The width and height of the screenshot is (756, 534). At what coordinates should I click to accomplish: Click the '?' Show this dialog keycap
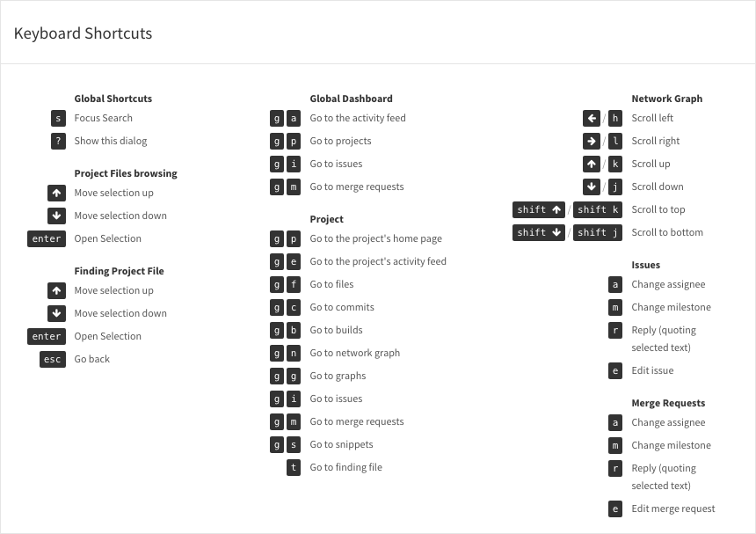(x=58, y=141)
